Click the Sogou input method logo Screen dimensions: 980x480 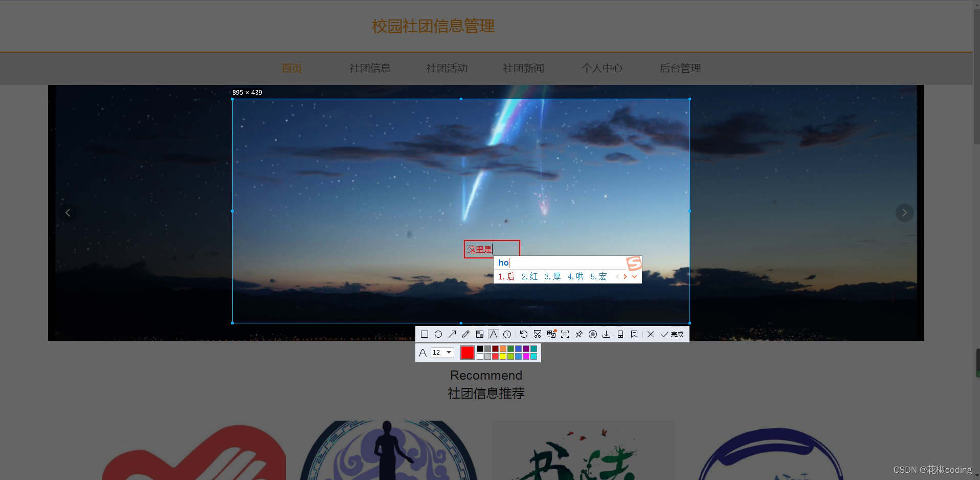click(633, 264)
